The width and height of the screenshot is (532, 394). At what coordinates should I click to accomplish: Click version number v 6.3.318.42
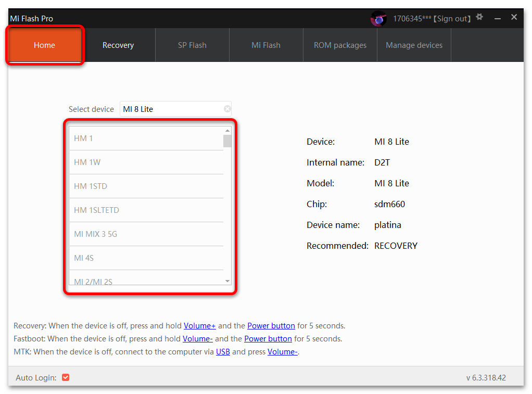pyautogui.click(x=486, y=378)
